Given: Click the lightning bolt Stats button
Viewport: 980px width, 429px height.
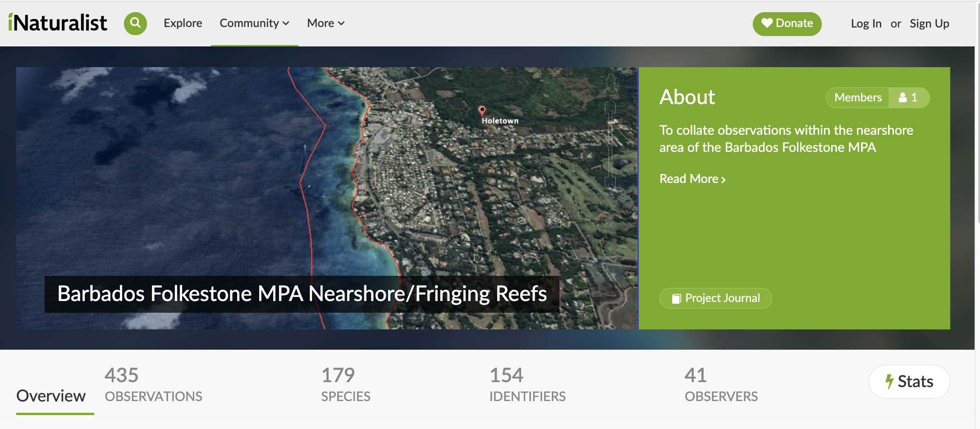Looking at the screenshot, I should [909, 382].
